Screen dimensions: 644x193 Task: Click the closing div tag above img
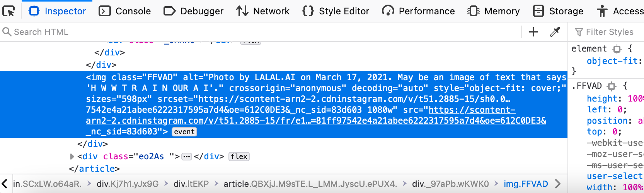pos(101,65)
